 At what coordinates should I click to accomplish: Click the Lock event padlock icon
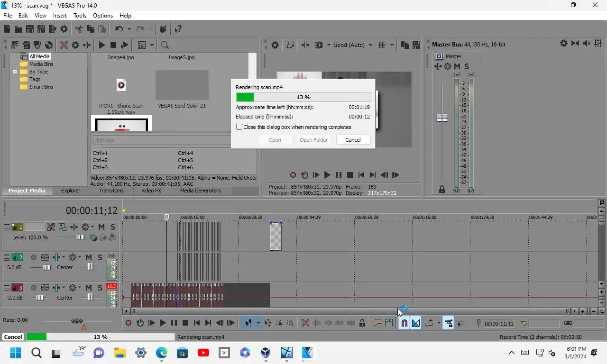pos(362,323)
